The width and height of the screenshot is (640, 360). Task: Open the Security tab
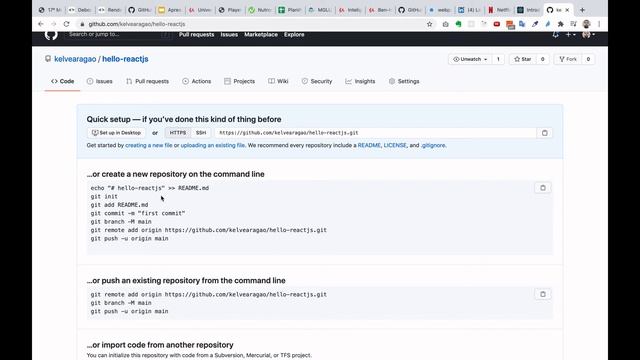click(317, 81)
